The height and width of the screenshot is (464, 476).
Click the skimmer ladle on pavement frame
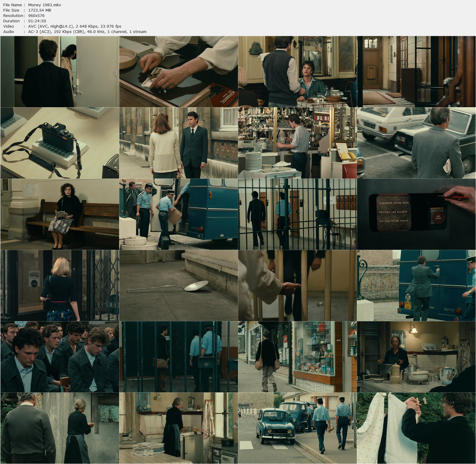coord(179,285)
